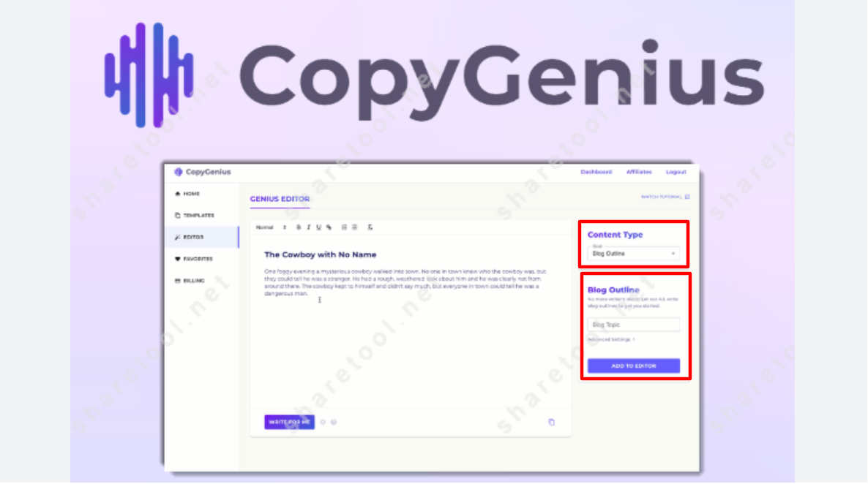Image resolution: width=868 pixels, height=484 pixels.
Task: Open the Blog Outline goal dropdown
Action: click(x=633, y=254)
